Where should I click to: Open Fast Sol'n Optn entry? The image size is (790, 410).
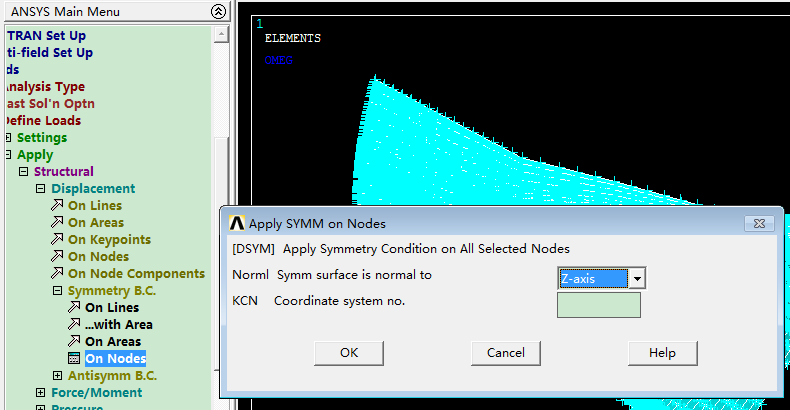(x=50, y=104)
